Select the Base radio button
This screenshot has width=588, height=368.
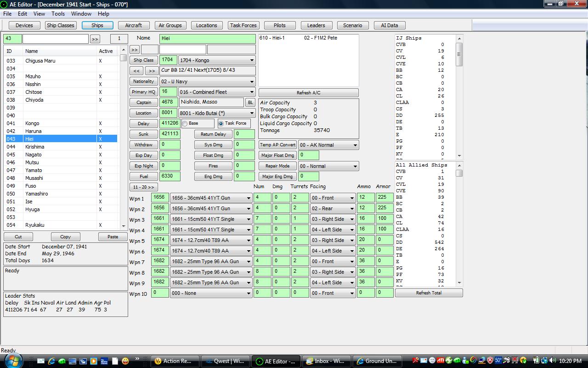tap(185, 123)
